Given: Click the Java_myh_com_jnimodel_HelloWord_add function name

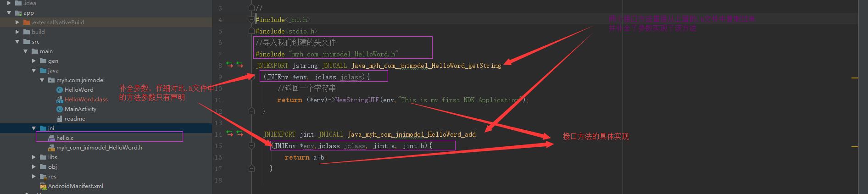Looking at the screenshot, I should click(412, 134).
